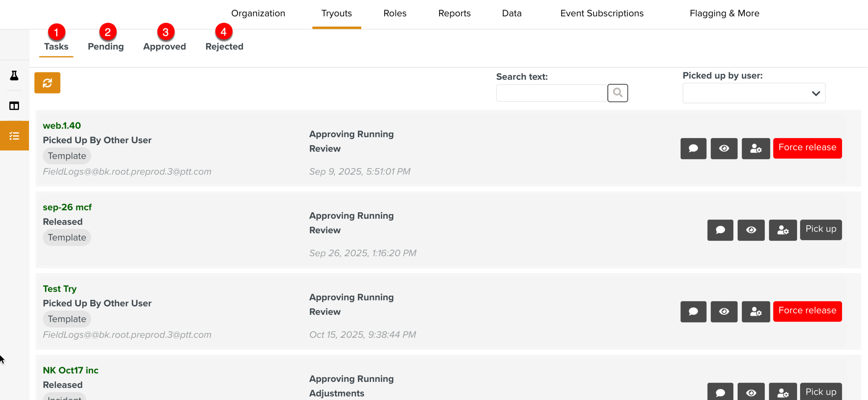View web.1.40 with the eye icon
The width and height of the screenshot is (868, 400).
724,148
